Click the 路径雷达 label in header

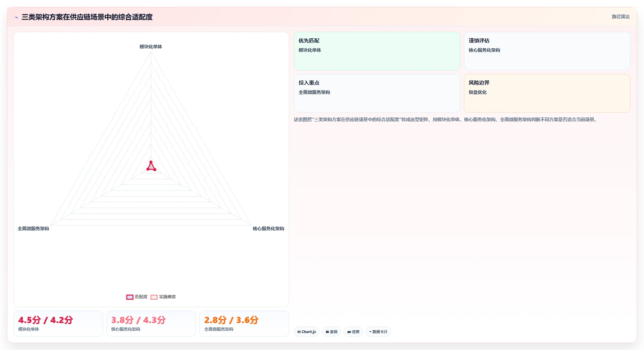click(x=621, y=17)
